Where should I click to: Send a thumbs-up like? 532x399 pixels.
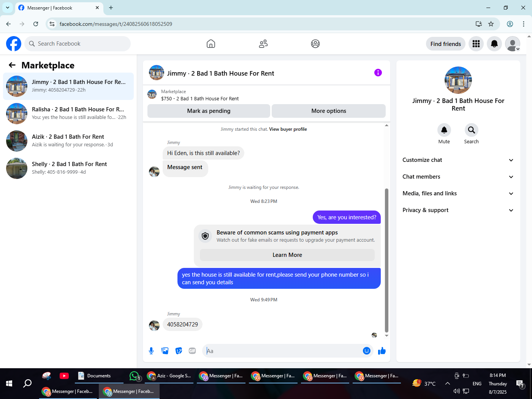(382, 351)
